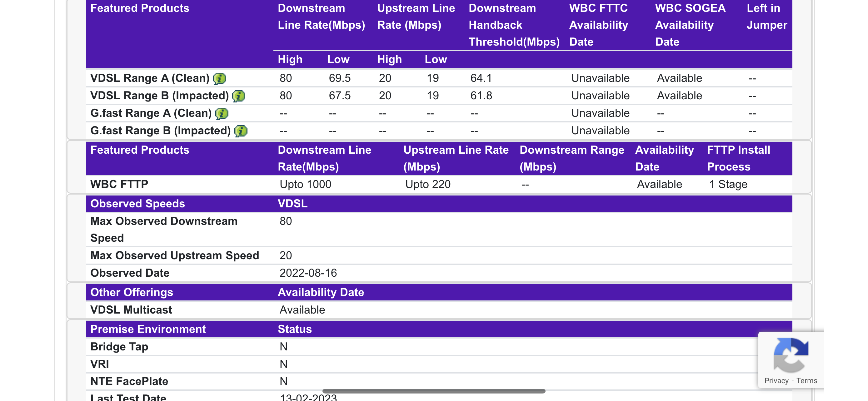This screenshot has height=401, width=868.
Task: Open the Terms link
Action: click(x=807, y=381)
